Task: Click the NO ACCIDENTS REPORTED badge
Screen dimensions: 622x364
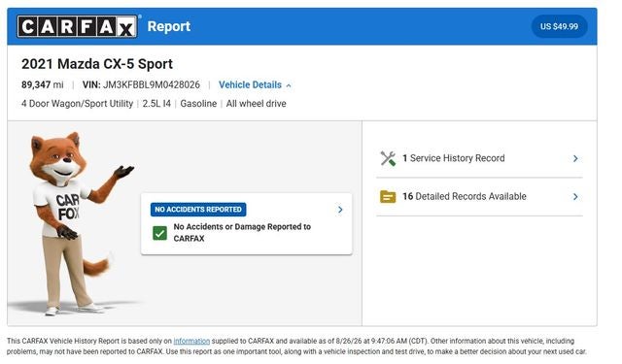Action: coord(198,210)
